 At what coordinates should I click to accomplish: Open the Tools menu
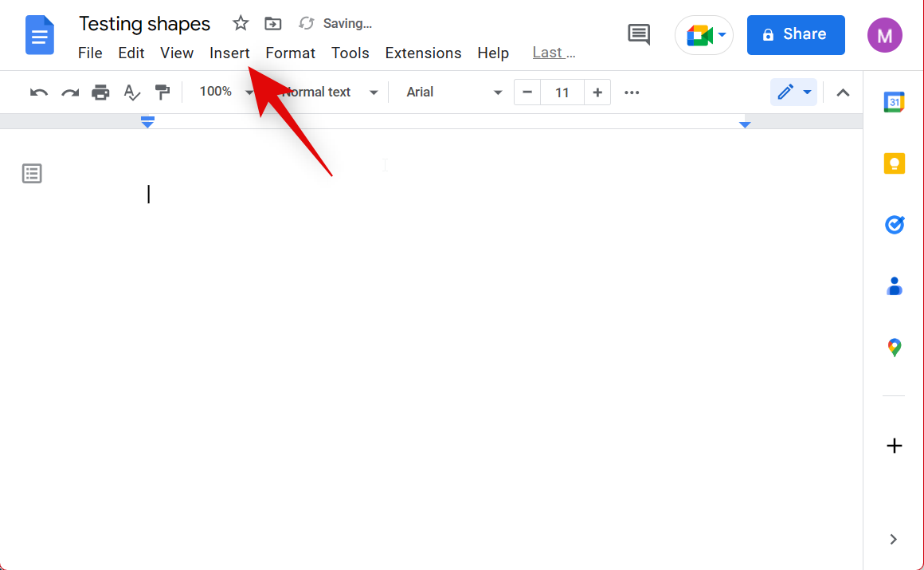coord(350,53)
